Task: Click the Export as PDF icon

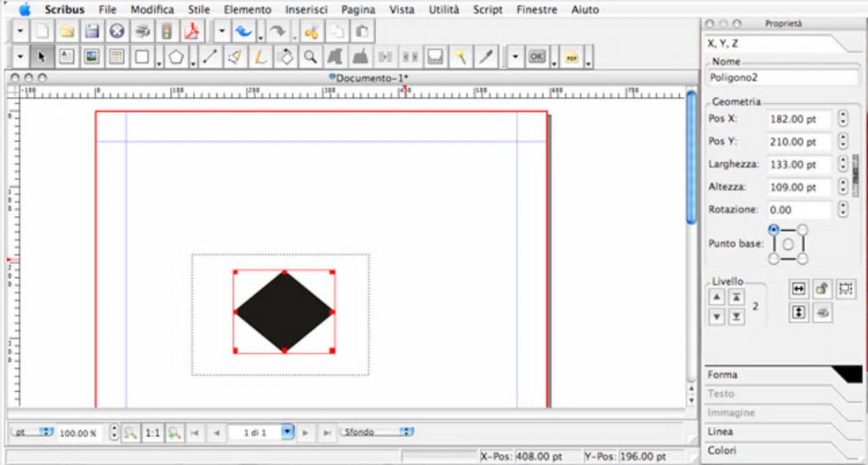Action: (191, 32)
